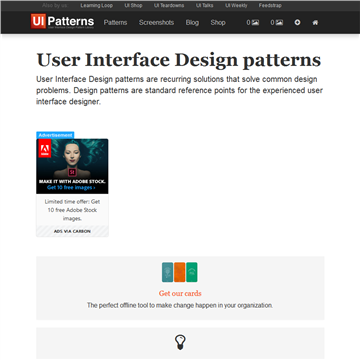
Task: Open the Patterns menu item
Action: coord(115,22)
